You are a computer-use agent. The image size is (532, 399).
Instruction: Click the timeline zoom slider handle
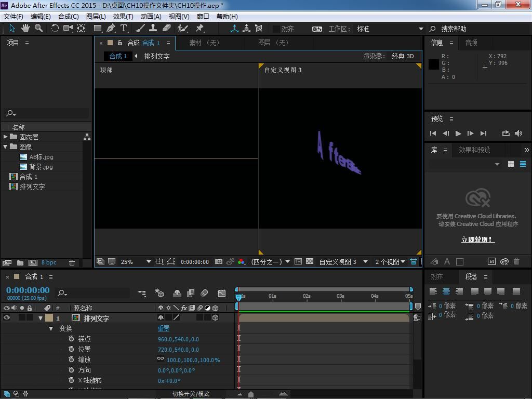pyautogui.click(x=251, y=394)
